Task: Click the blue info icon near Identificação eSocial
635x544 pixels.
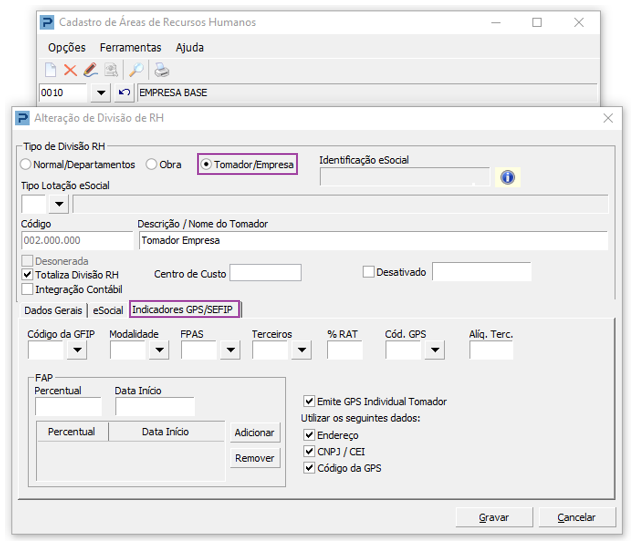Action: click(x=507, y=177)
